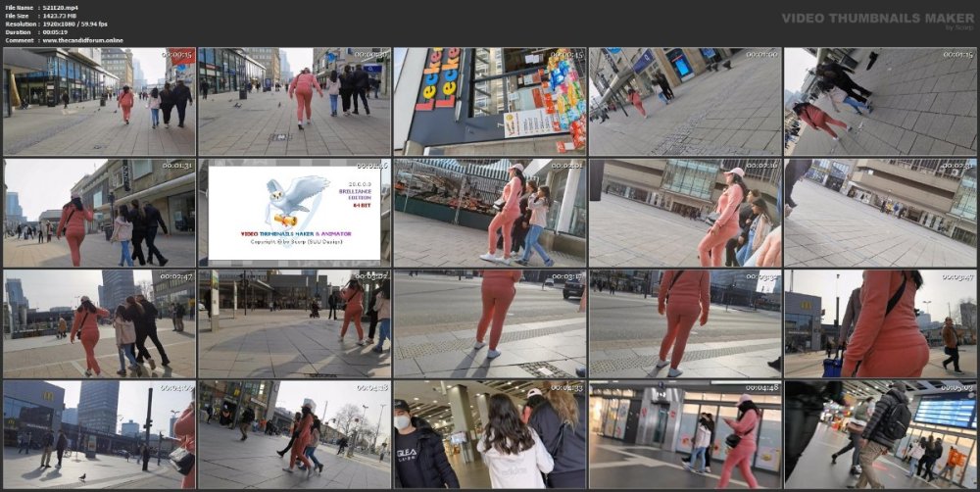The width and height of the screenshot is (980, 492).
Task: Open the tilted frame at 00:01:15
Action: 881,101
